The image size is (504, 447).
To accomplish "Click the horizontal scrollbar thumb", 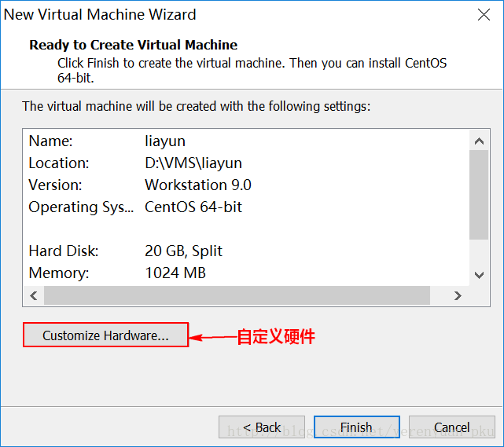I will tap(236, 295).
